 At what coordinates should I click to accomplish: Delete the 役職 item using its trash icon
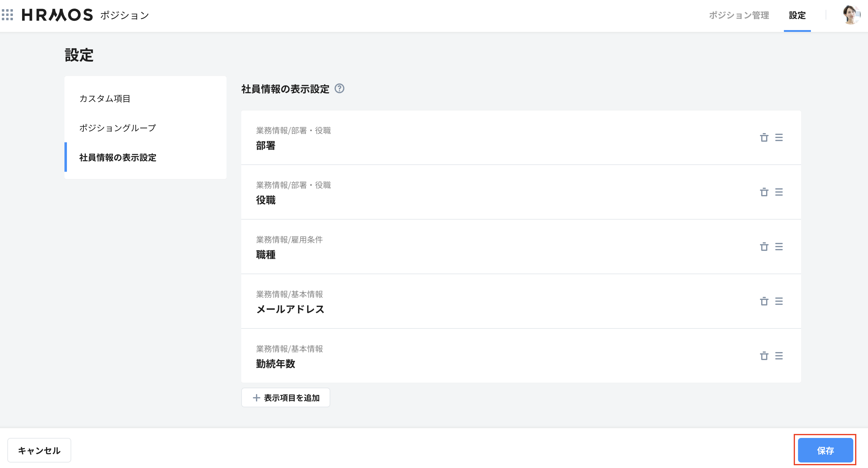click(x=764, y=192)
